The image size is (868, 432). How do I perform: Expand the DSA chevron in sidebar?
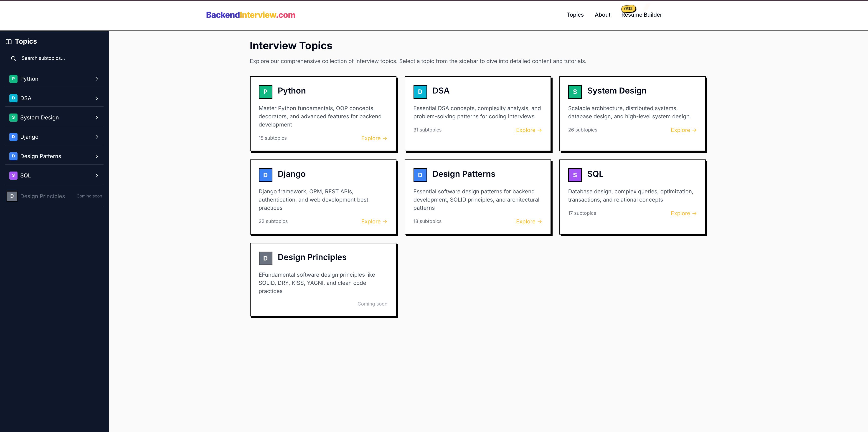[x=97, y=98]
